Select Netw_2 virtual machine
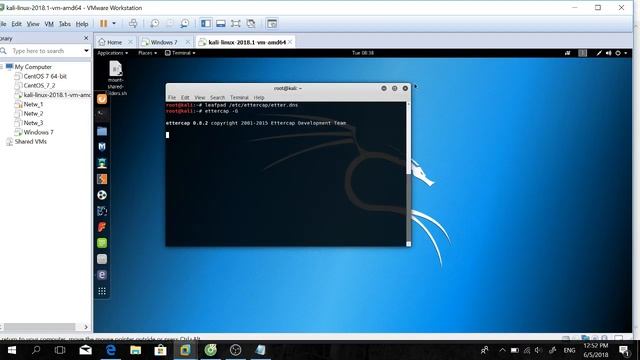The width and height of the screenshot is (640, 360). pyautogui.click(x=29, y=113)
